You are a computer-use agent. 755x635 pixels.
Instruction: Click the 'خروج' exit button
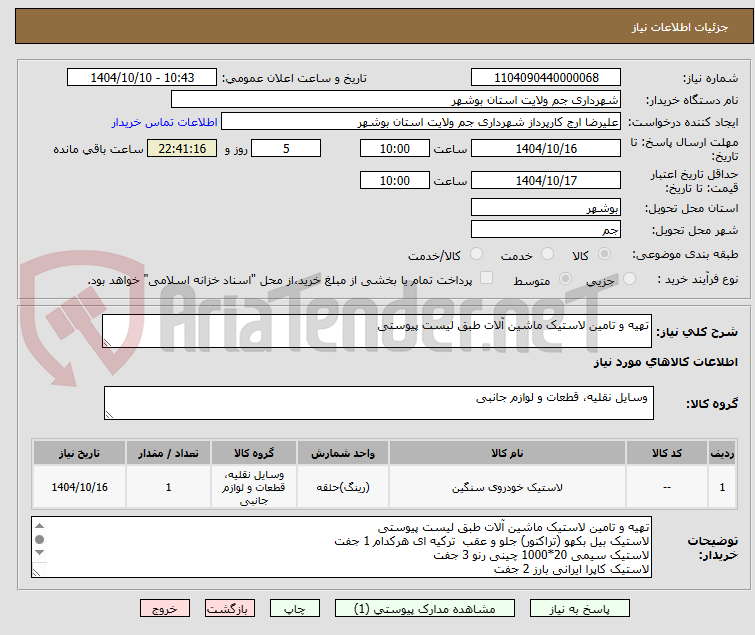click(165, 609)
